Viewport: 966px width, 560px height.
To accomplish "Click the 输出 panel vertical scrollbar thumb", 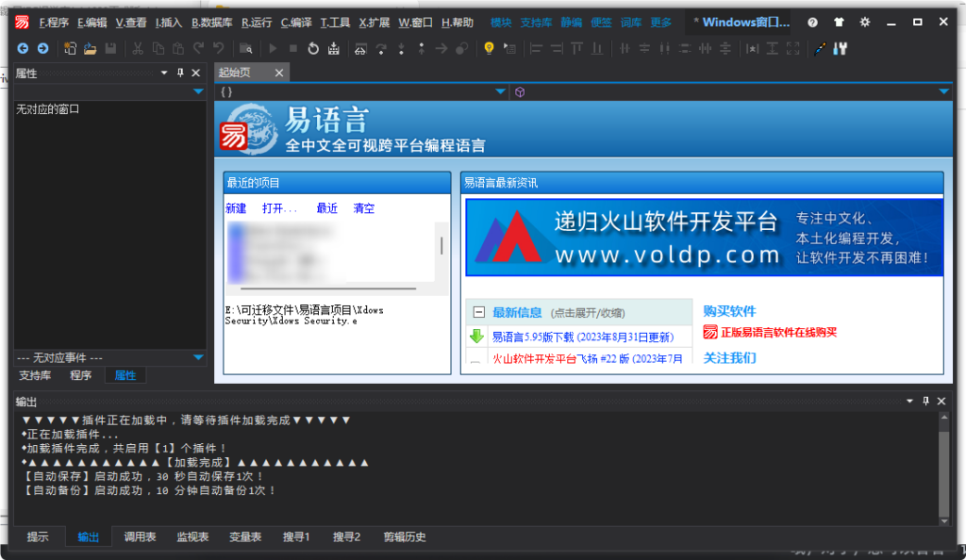I will pos(943,472).
